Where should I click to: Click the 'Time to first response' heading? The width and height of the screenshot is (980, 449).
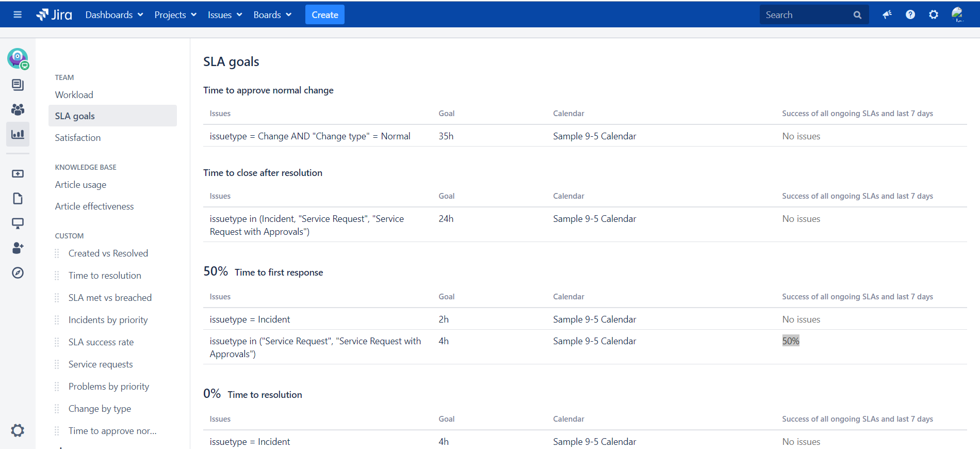tap(279, 272)
